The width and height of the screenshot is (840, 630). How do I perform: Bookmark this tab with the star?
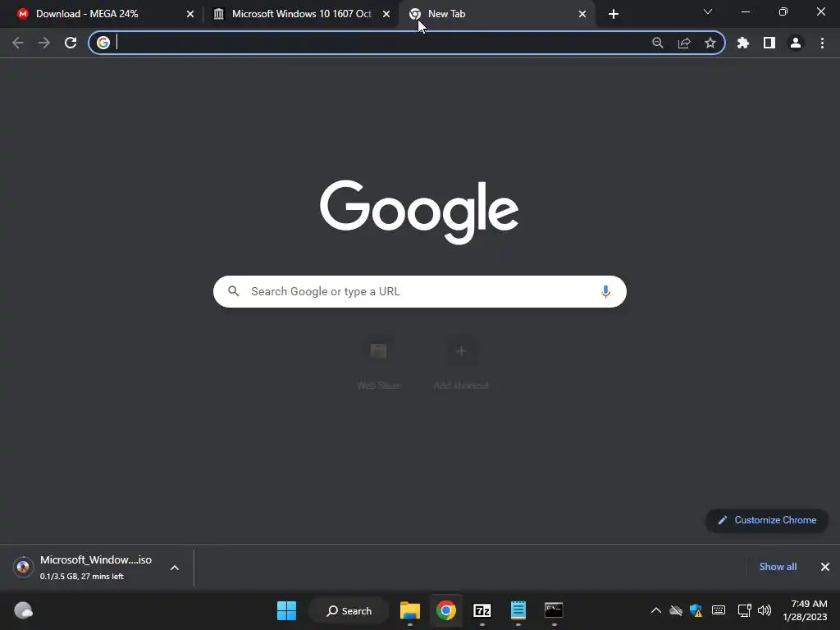click(710, 43)
